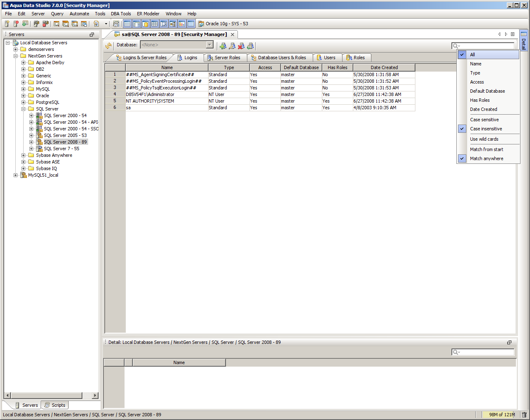
Task: Refresh the Security Manager list
Action: tap(108, 46)
